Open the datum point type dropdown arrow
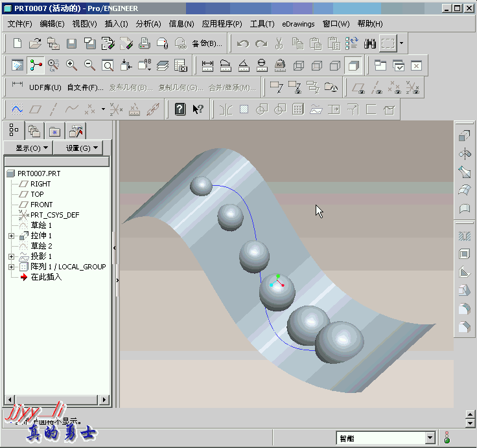The width and height of the screenshot is (477, 448). click(x=103, y=109)
